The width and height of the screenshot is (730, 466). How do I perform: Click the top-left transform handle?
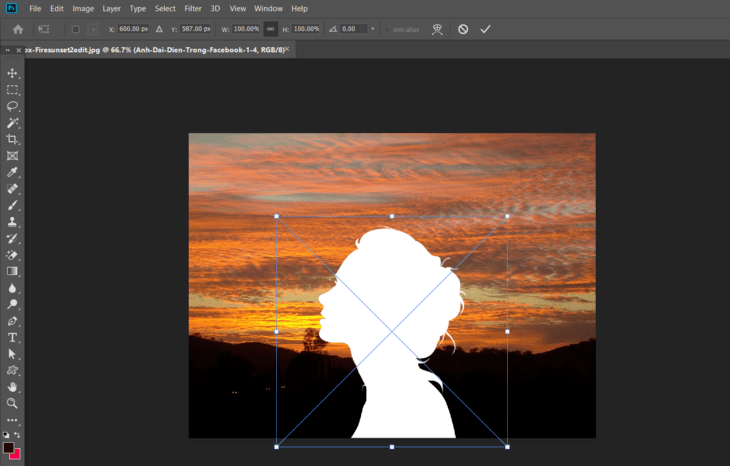277,216
